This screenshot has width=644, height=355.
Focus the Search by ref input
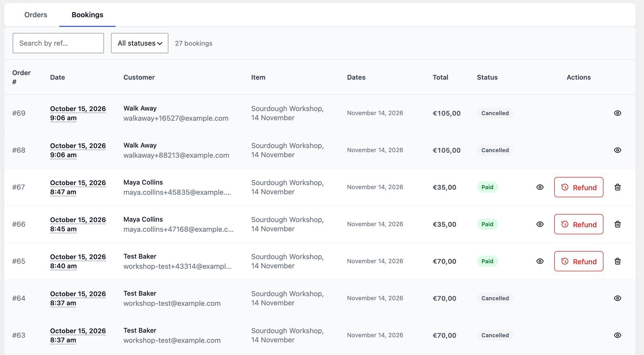point(58,43)
